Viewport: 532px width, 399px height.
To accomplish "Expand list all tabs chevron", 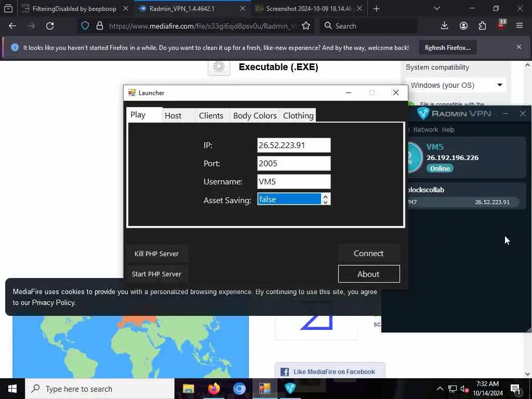I will point(436,8).
